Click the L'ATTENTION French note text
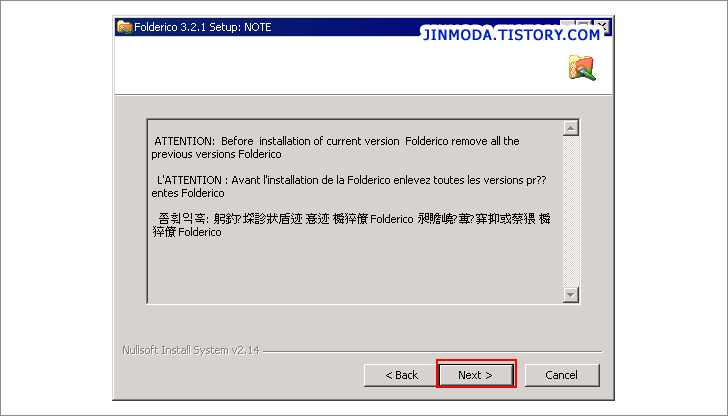Image resolution: width=728 pixels, height=416 pixels. tap(349, 186)
